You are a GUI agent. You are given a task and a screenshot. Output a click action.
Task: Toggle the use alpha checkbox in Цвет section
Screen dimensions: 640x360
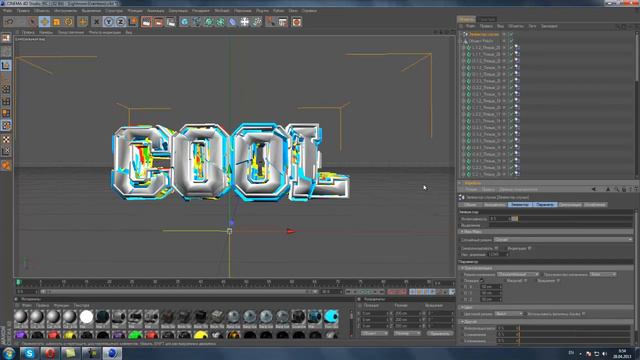tap(584, 313)
